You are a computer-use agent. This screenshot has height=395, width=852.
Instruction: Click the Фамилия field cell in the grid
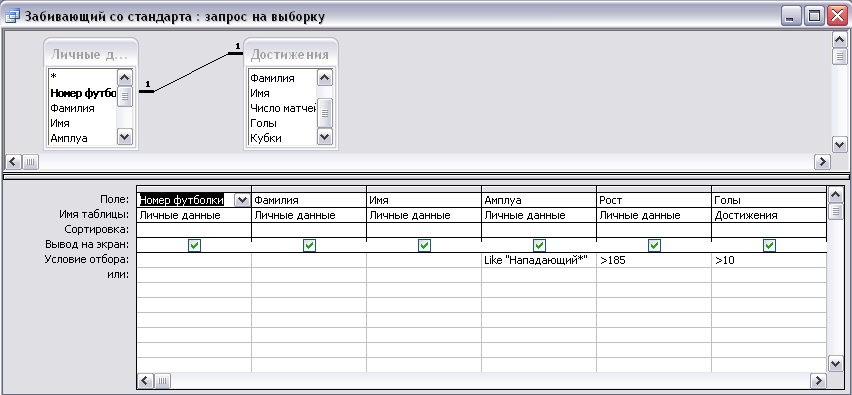(x=309, y=200)
